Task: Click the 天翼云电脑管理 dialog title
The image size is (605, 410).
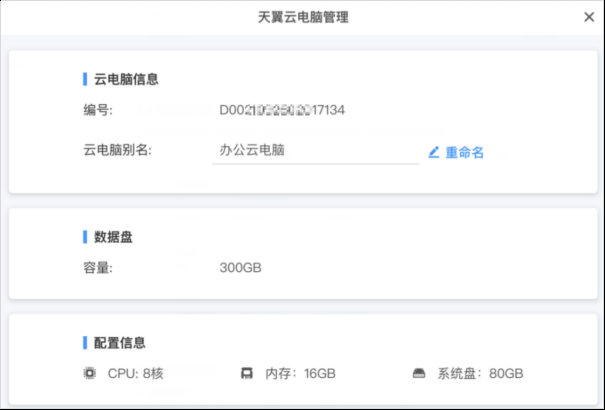Action: [303, 17]
